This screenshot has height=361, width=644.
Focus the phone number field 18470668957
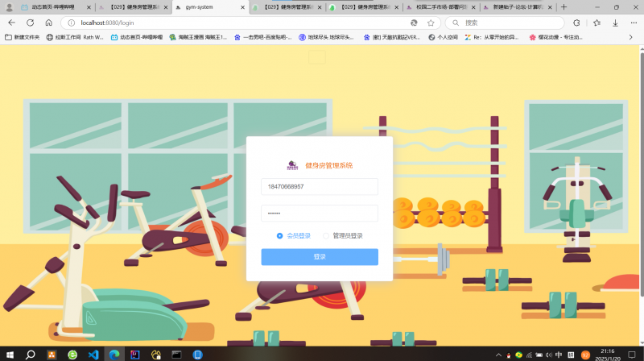pyautogui.click(x=320, y=187)
